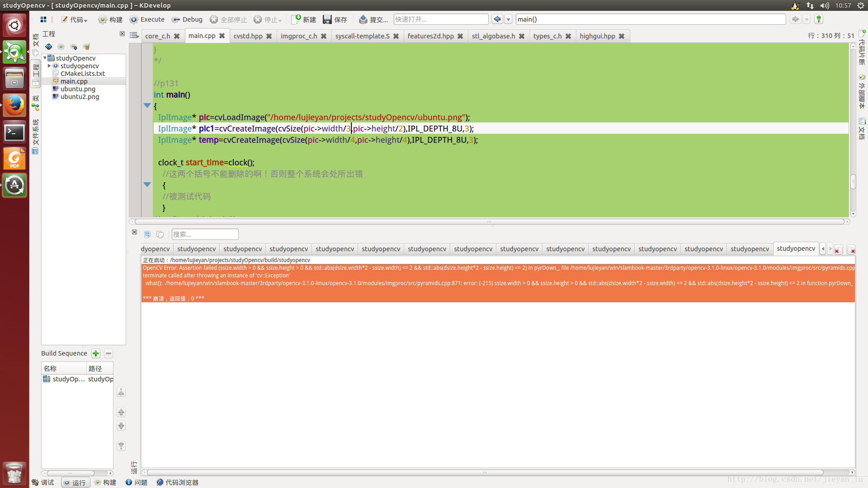868x488 pixels.
Task: Click the 全部停止 stop-all button
Action: (228, 19)
